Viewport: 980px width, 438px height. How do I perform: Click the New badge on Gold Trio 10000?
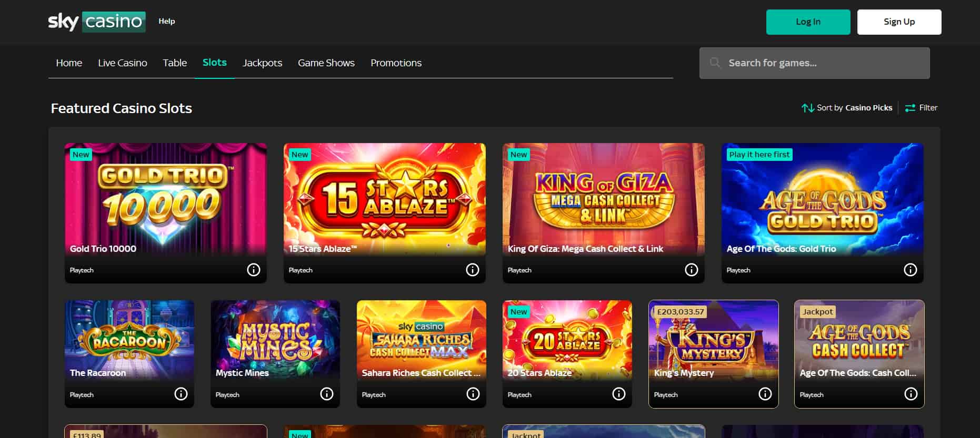coord(81,155)
